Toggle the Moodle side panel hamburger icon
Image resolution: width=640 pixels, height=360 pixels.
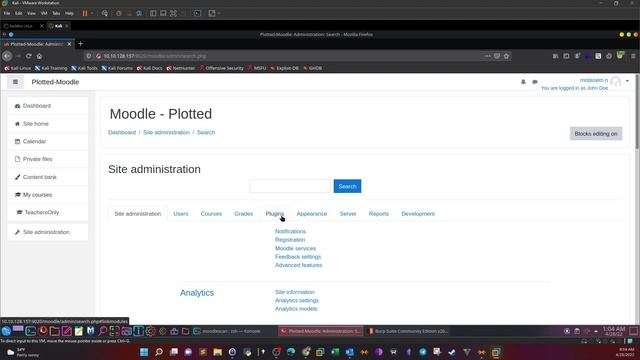pyautogui.click(x=16, y=82)
